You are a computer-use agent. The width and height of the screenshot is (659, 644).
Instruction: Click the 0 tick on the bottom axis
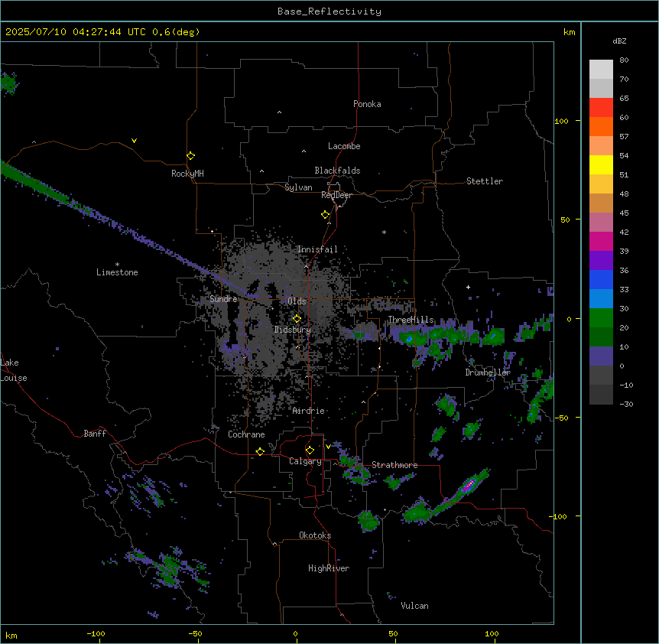pos(295,634)
